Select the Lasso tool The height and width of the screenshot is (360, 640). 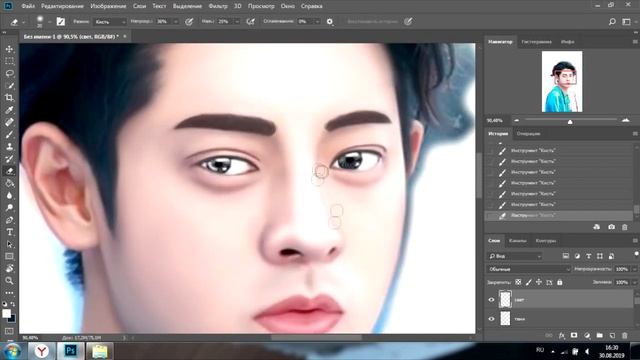point(9,73)
